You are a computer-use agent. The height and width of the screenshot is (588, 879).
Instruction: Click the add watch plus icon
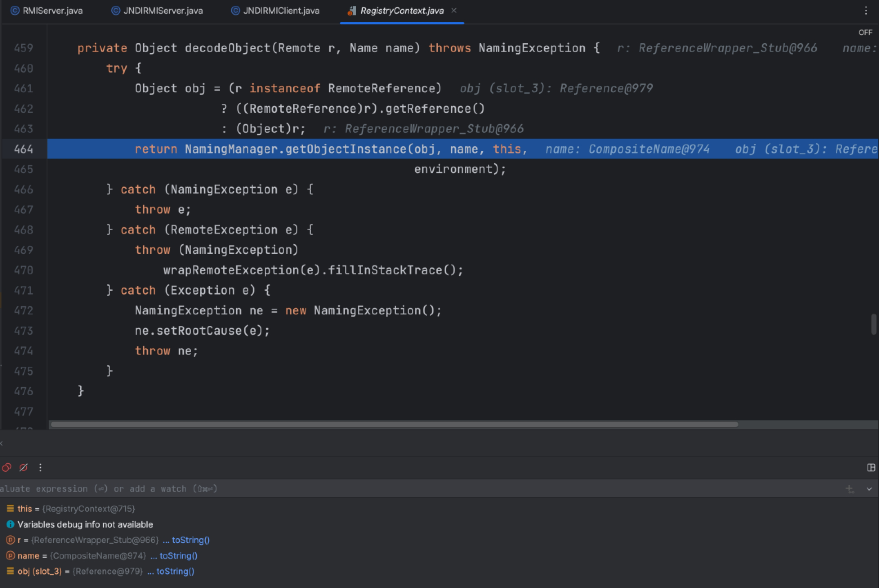tap(850, 489)
